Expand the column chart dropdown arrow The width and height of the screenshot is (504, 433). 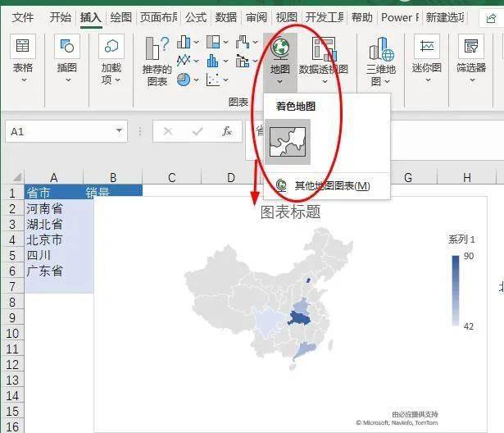pos(197,42)
